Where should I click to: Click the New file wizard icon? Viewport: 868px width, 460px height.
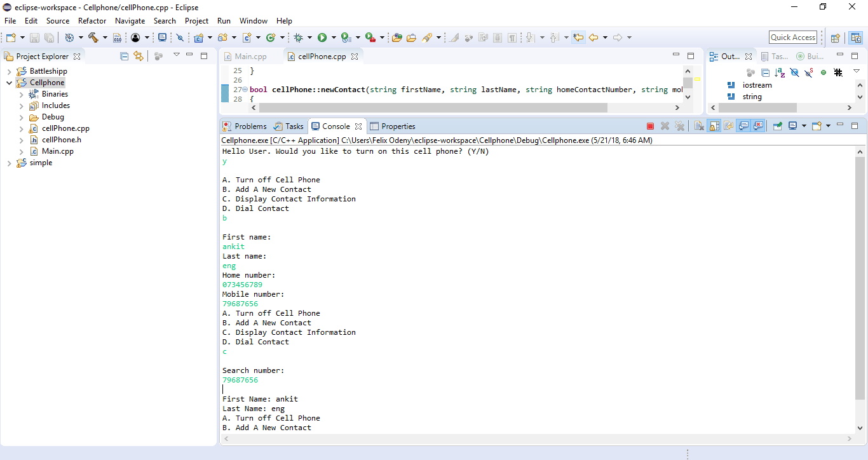click(x=11, y=37)
